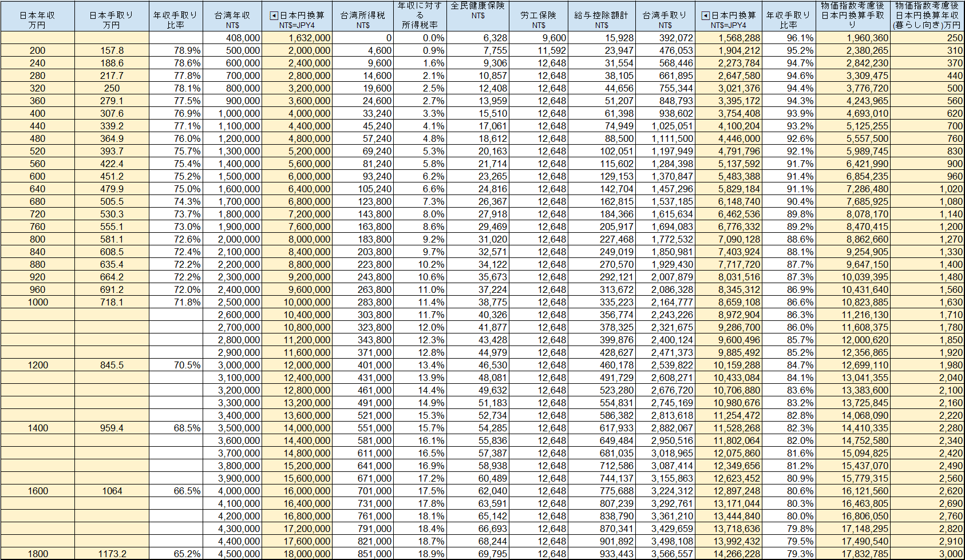Select the 年収に対する所得税率 header cell
This screenshot has height=560, width=965.
click(x=420, y=16)
